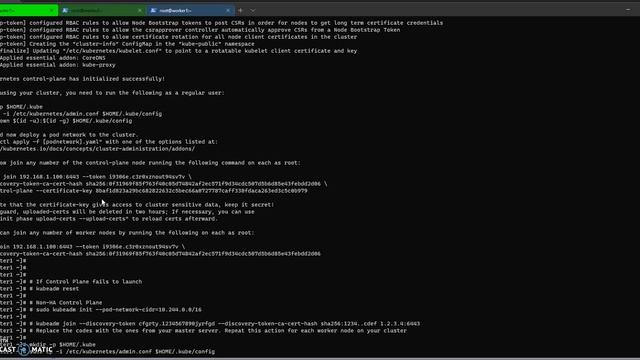Switch to the root@worker1 blue tab
The height and width of the screenshot is (360, 640).
tap(190, 10)
